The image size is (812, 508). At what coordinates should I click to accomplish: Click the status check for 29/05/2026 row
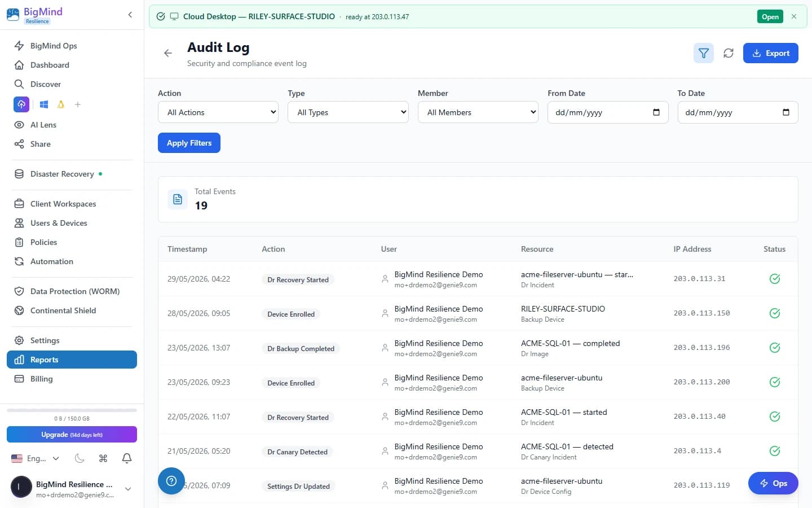775,279
